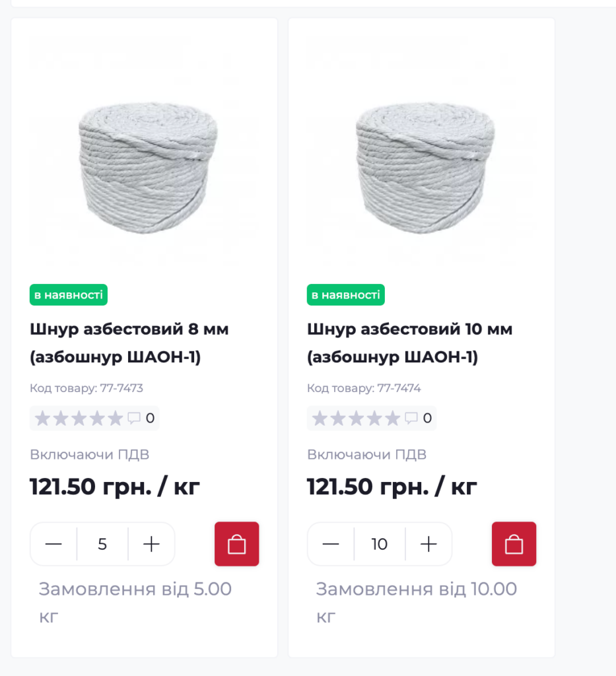Add 10 mm asbestos cord to cart
This screenshot has width=616, height=676.
click(514, 544)
